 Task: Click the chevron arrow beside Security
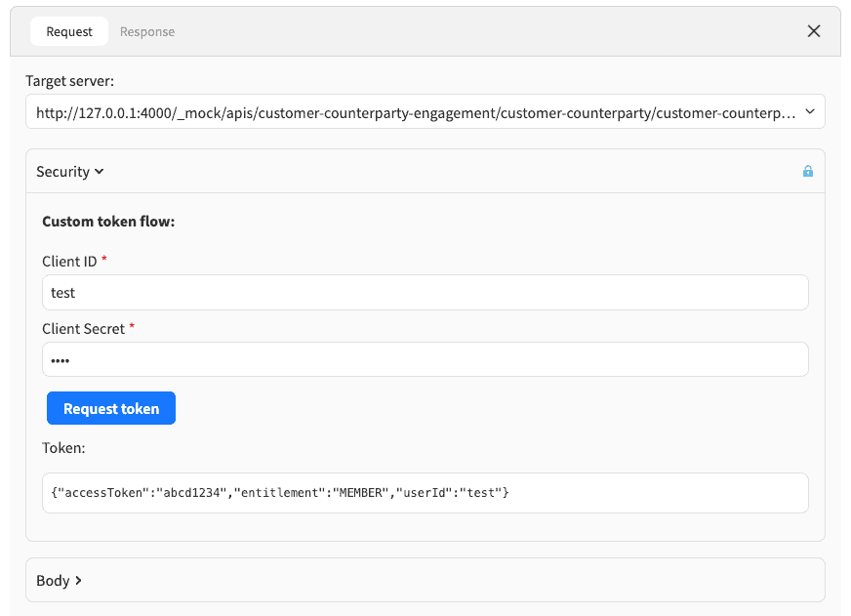click(99, 172)
